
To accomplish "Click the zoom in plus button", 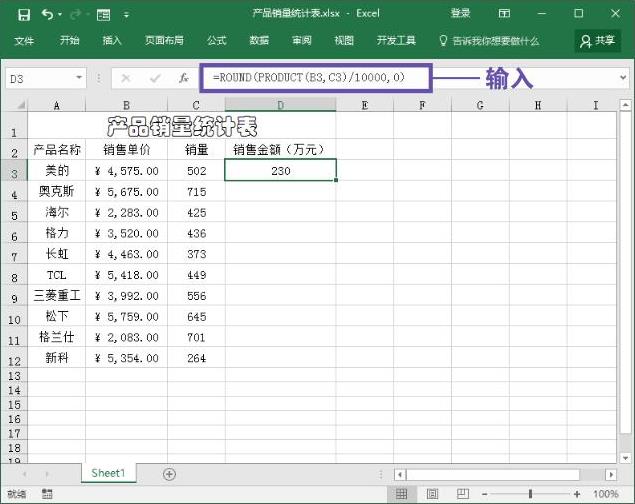I will 577,494.
